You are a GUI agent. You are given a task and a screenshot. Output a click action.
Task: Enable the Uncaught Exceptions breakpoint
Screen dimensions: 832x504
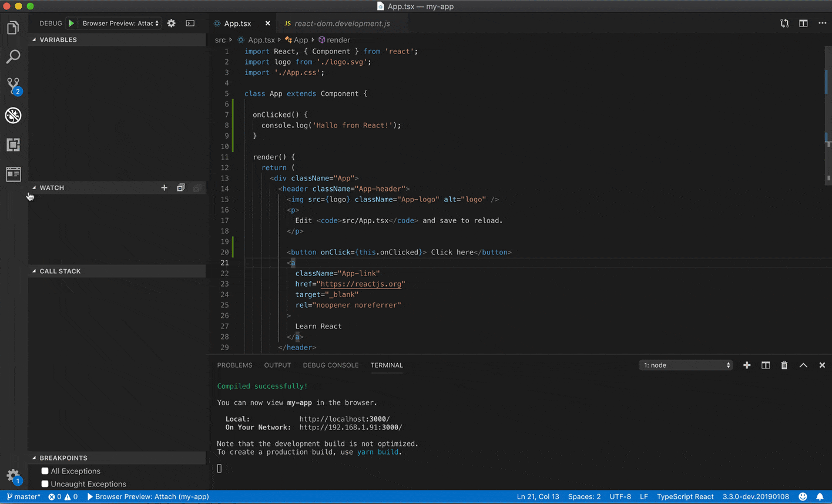pos(45,483)
